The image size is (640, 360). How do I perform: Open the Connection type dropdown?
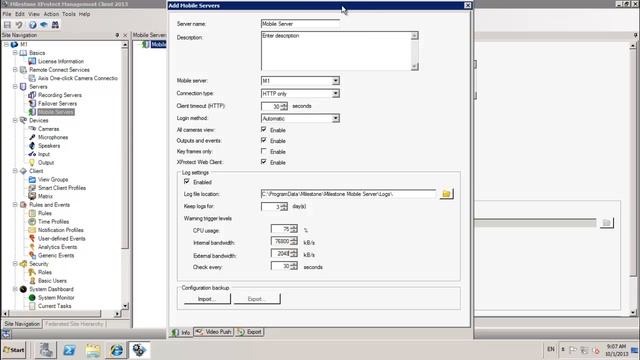[x=336, y=93]
